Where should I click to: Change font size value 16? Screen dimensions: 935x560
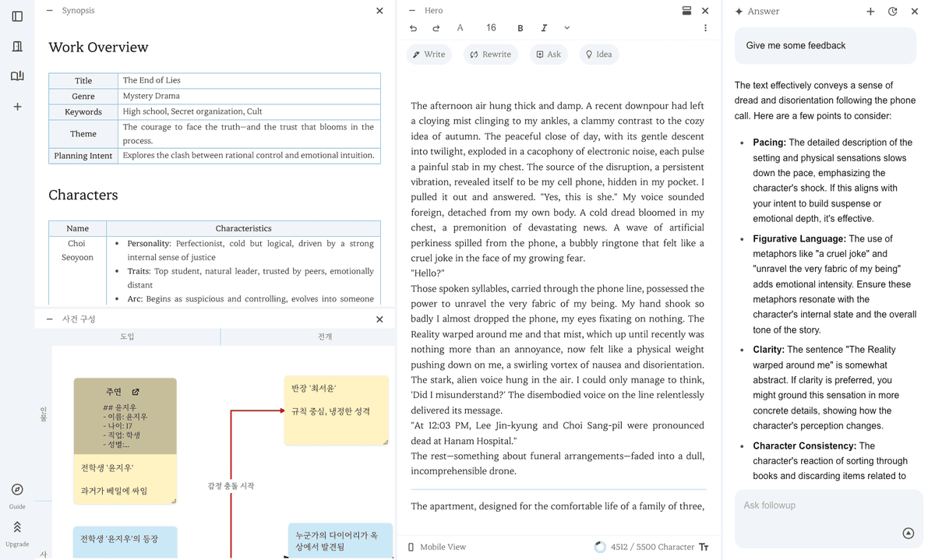[x=491, y=28]
